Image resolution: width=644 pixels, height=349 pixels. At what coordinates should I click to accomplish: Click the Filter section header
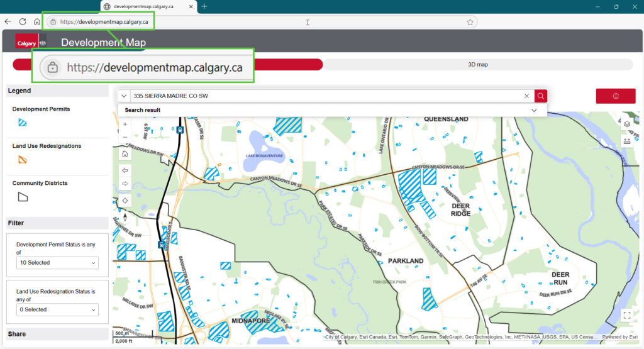57,223
